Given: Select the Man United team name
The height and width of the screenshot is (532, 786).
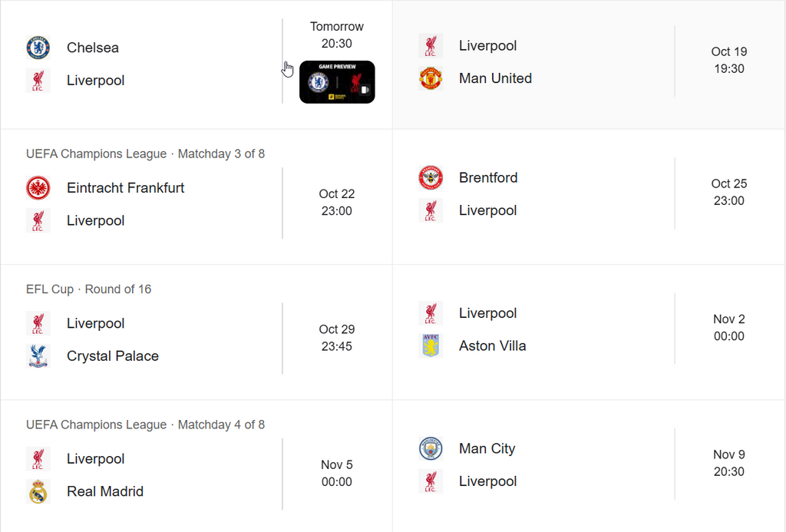Looking at the screenshot, I should pos(495,78).
